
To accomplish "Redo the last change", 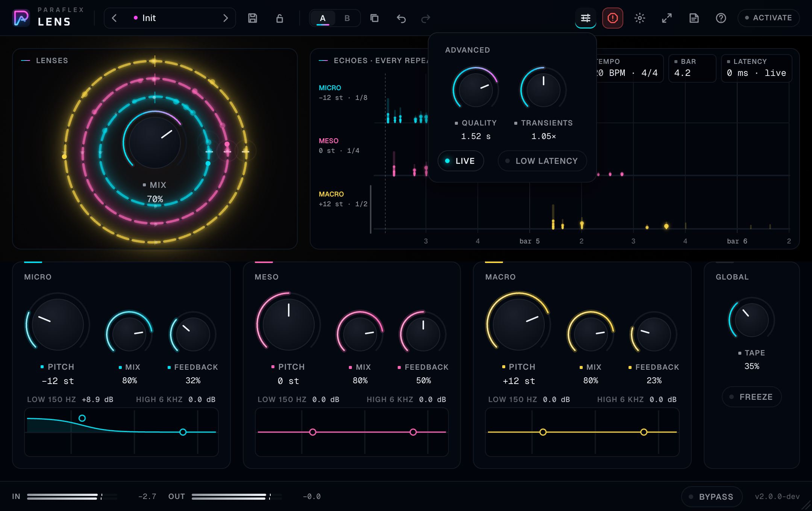I will point(426,18).
